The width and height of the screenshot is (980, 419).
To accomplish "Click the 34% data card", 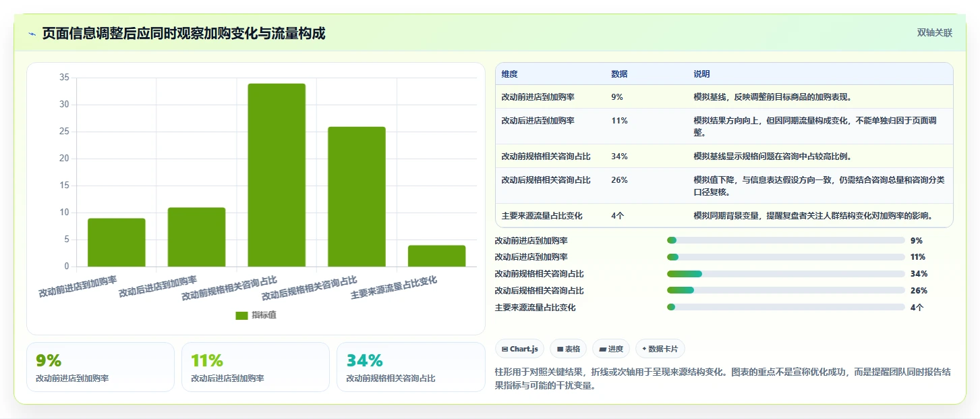I will [x=411, y=367].
